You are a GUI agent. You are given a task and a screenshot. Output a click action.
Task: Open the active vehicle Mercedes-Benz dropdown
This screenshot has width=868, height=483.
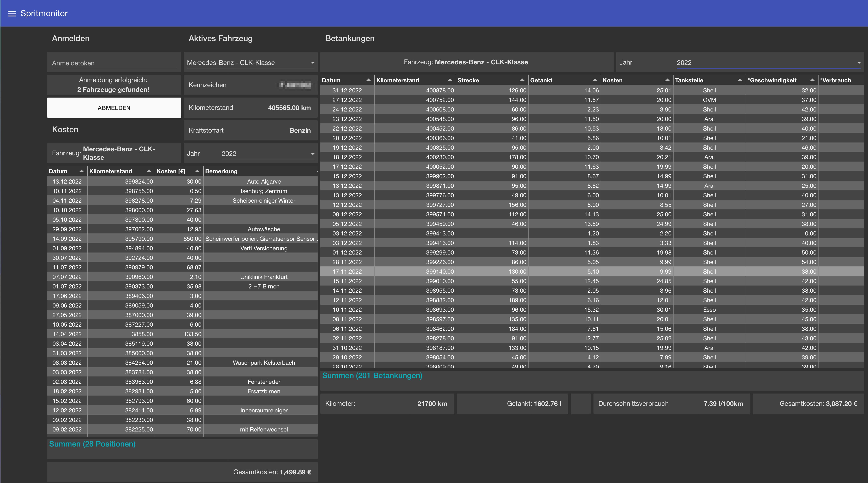click(x=250, y=63)
